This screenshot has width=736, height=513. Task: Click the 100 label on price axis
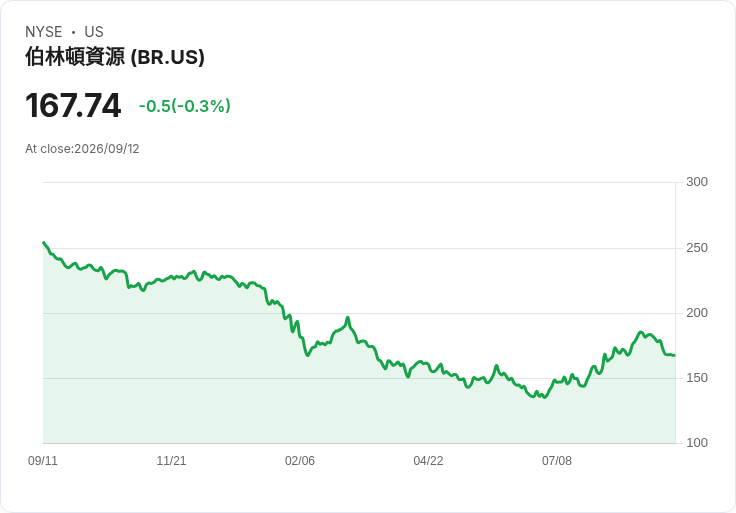[697, 443]
